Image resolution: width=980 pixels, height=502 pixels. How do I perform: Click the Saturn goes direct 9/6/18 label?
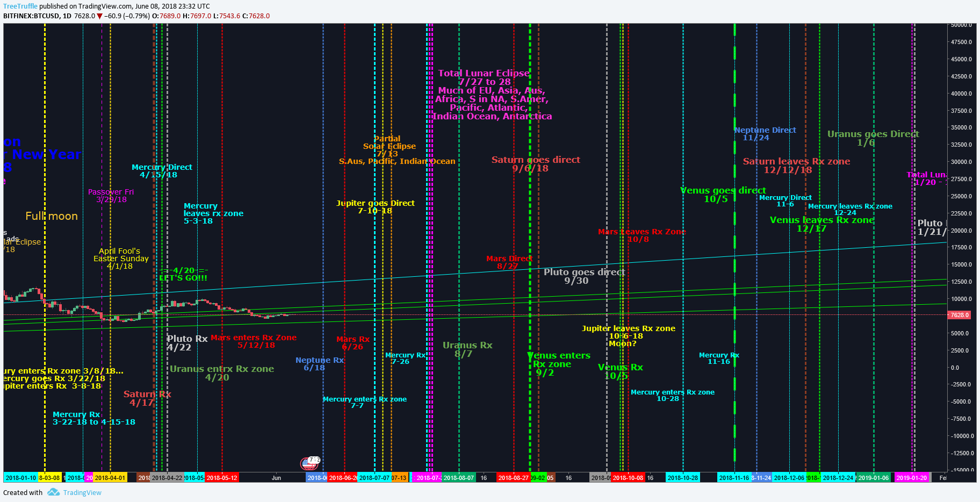536,164
